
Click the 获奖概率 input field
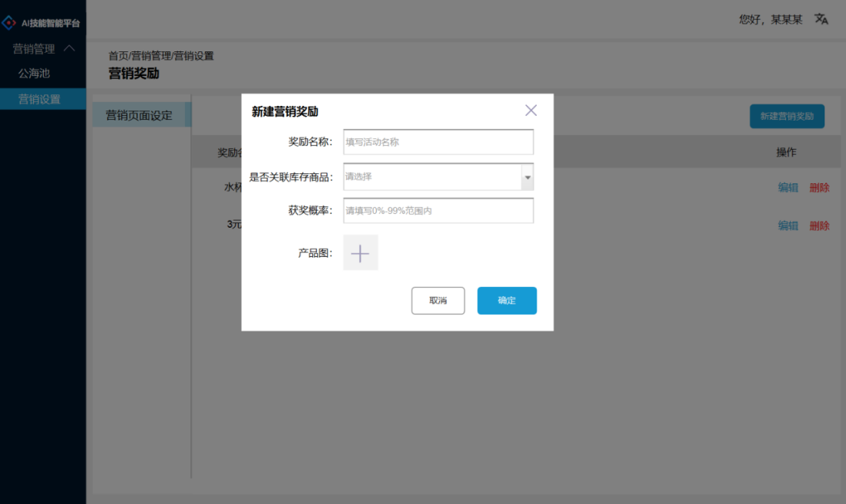(x=438, y=210)
